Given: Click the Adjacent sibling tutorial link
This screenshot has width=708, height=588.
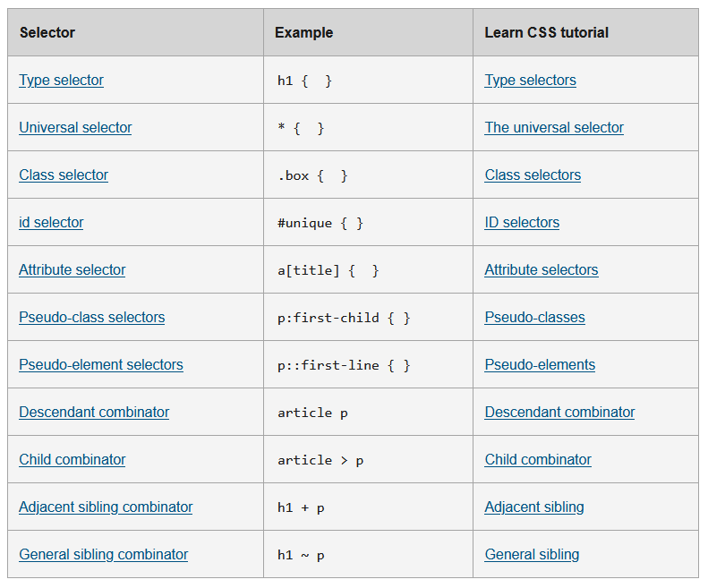Looking at the screenshot, I should coord(534,507).
